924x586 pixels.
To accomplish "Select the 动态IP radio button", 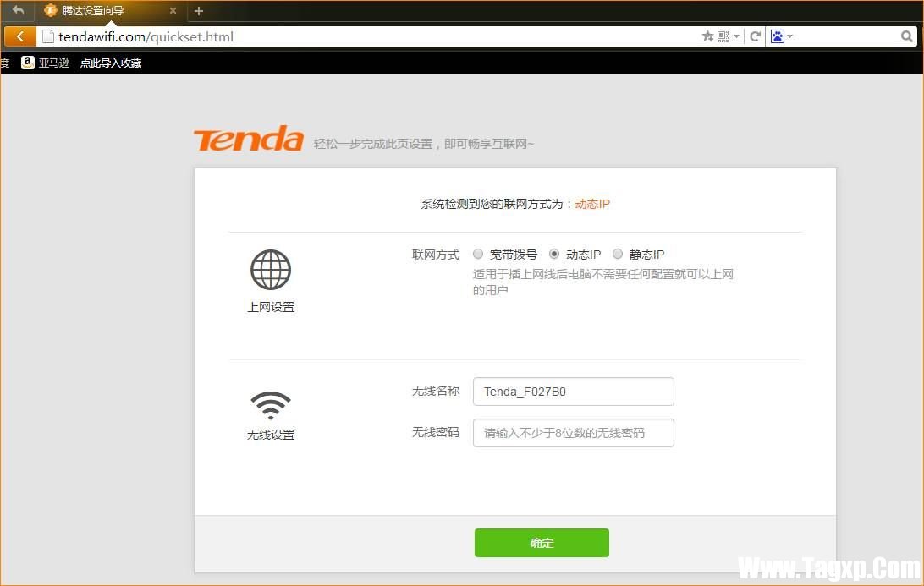I will pyautogui.click(x=554, y=254).
